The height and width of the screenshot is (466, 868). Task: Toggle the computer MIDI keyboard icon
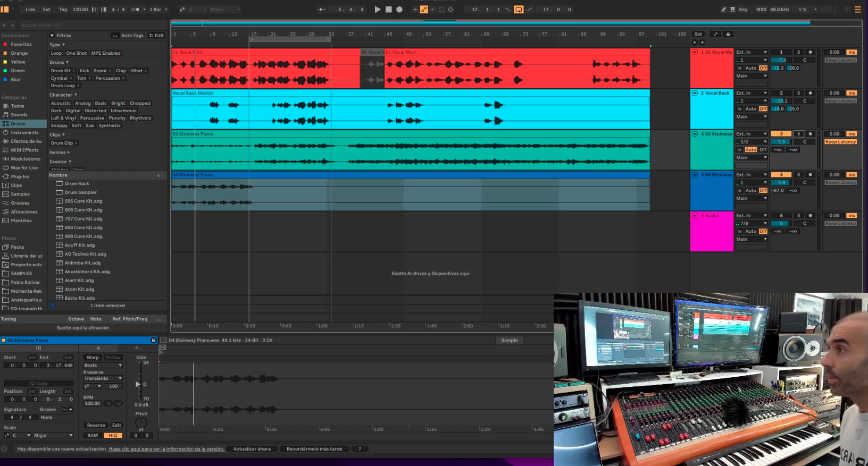tap(732, 10)
